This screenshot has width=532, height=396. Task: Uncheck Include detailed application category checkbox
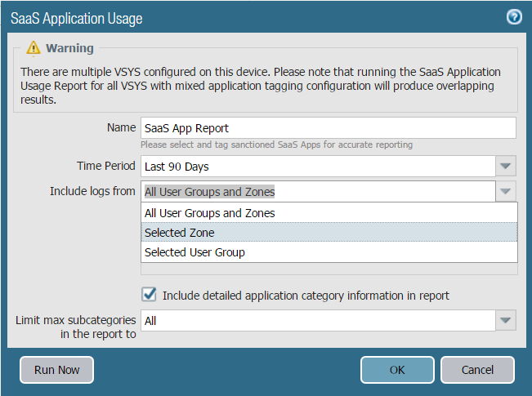point(150,295)
